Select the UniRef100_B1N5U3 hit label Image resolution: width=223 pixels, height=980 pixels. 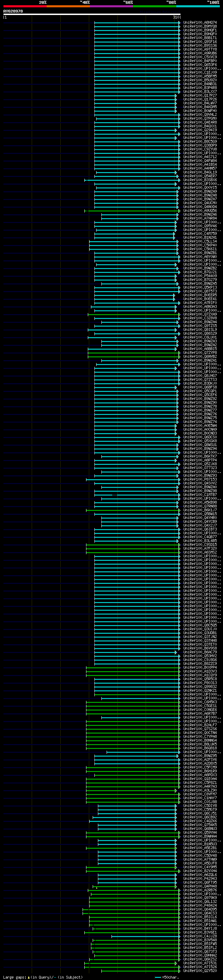pos(200,844)
